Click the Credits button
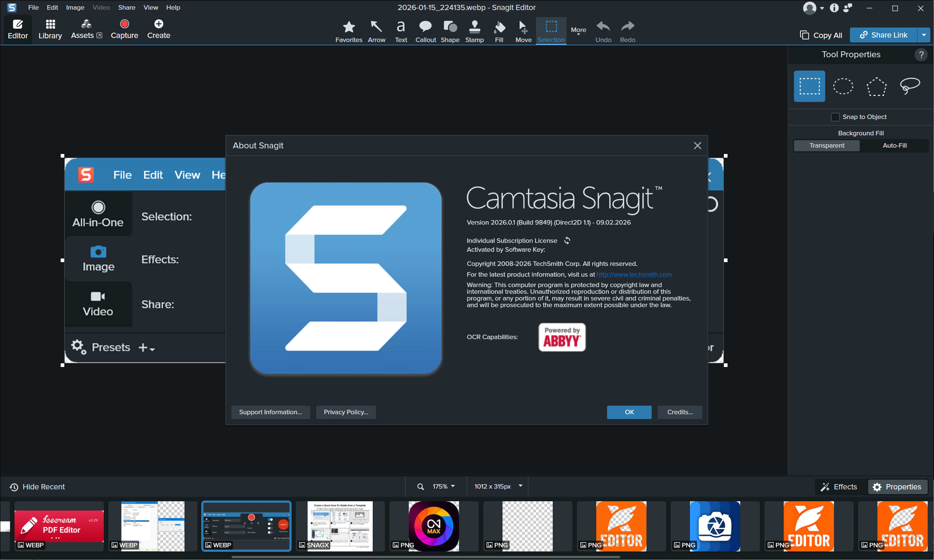This screenshot has width=934, height=560. [680, 412]
